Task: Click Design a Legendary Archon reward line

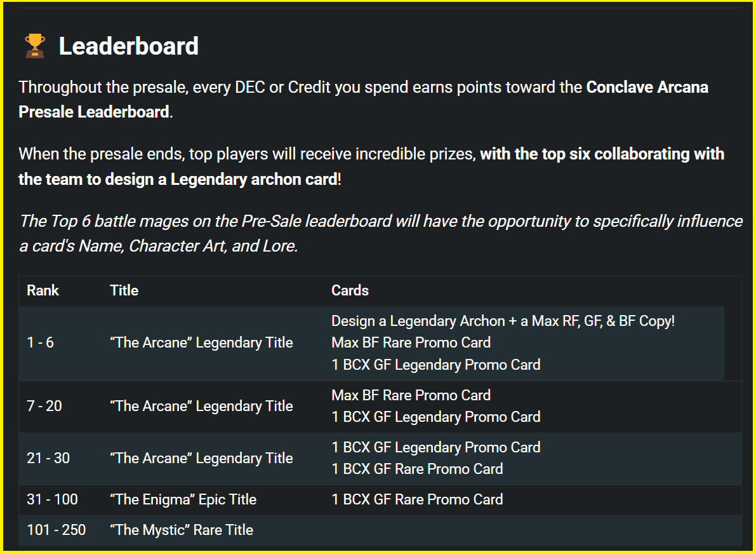Action: click(503, 321)
